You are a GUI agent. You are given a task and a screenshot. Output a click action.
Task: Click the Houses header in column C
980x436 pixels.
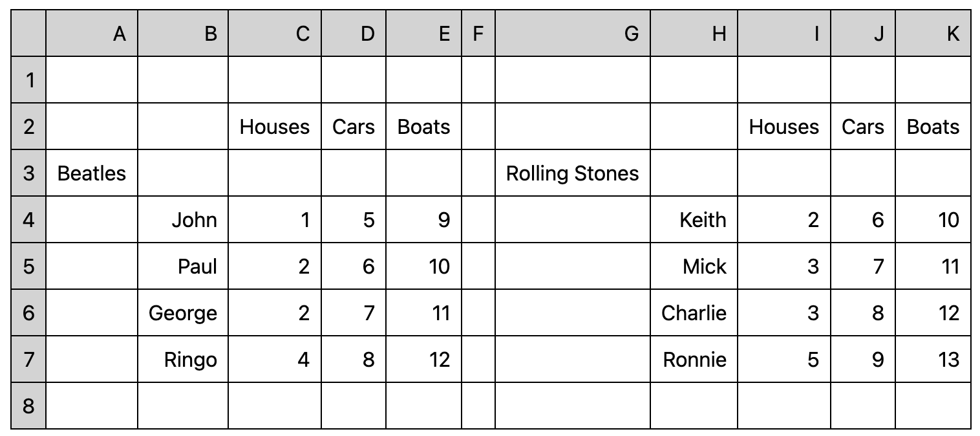pyautogui.click(x=275, y=126)
